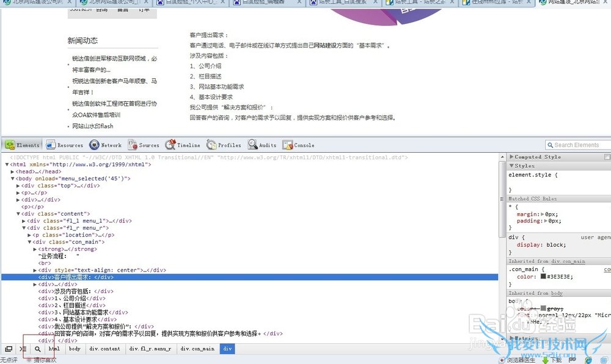Image resolution: width=611 pixels, height=364 pixels.
Task: Collapse the div class="content" node
Action: (18, 214)
